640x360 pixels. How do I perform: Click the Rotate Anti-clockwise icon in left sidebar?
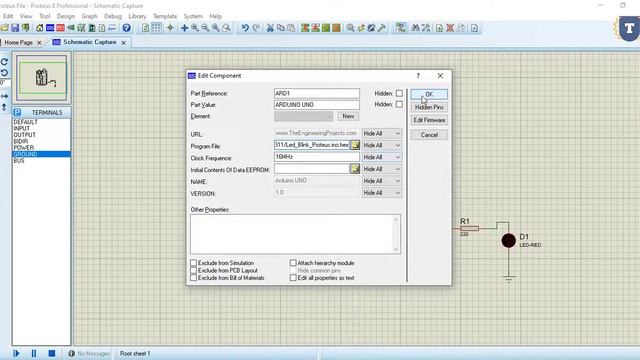tap(4, 73)
